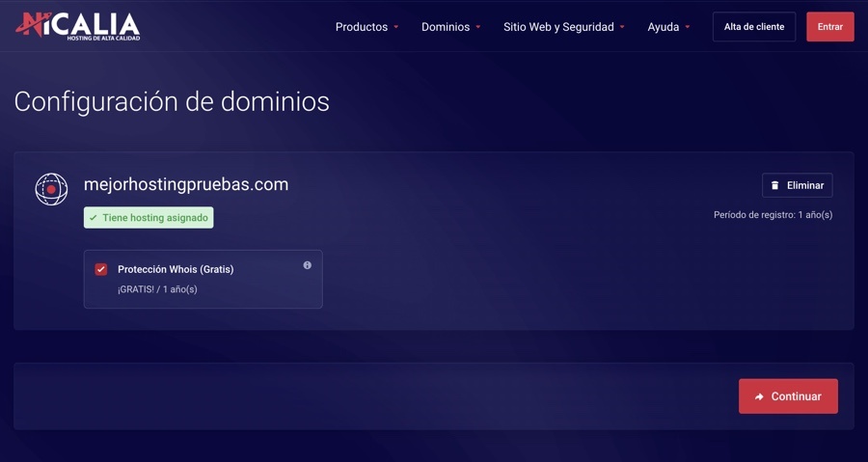Uncheck the Protección Whois (Gratis) checkbox
This screenshot has height=462, width=868.
(100, 269)
